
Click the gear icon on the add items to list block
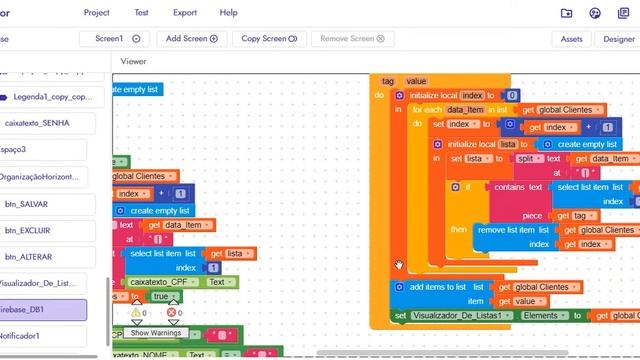pyautogui.click(x=399, y=287)
